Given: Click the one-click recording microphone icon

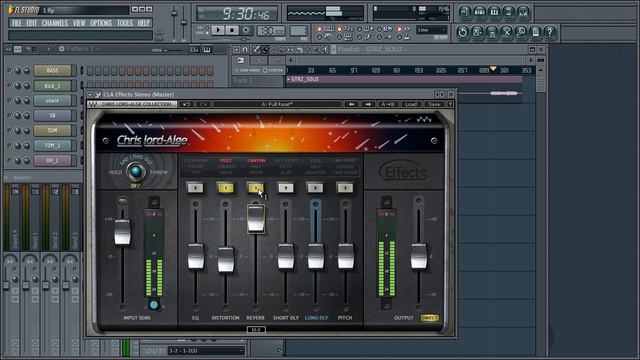Looking at the screenshot, I should (521, 32).
